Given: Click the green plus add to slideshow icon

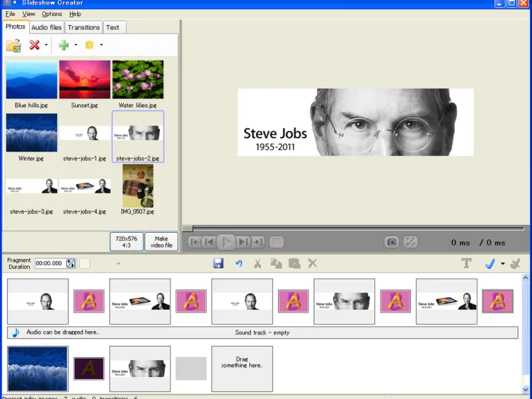Looking at the screenshot, I should 63,45.
